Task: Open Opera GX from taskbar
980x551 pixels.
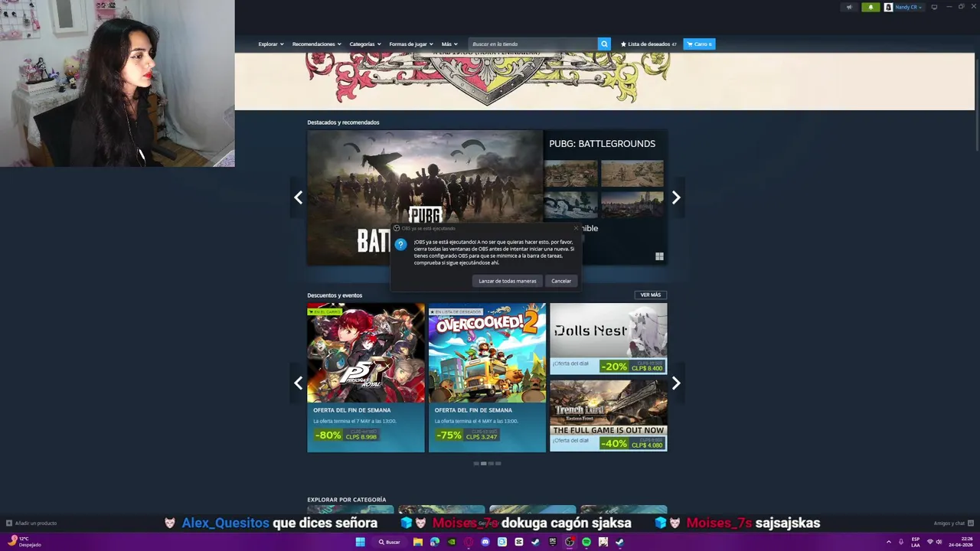Action: coord(469,542)
